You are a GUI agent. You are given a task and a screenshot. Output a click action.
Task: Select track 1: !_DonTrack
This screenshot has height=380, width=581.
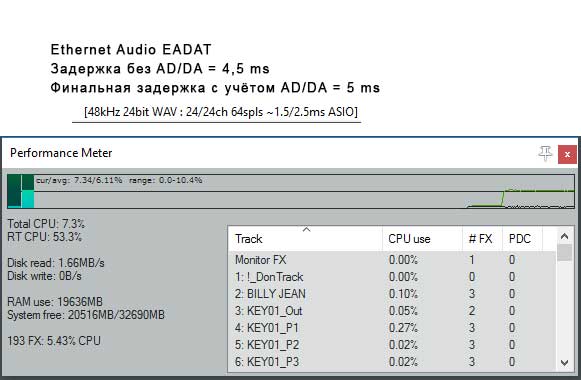pyautogui.click(x=392, y=277)
